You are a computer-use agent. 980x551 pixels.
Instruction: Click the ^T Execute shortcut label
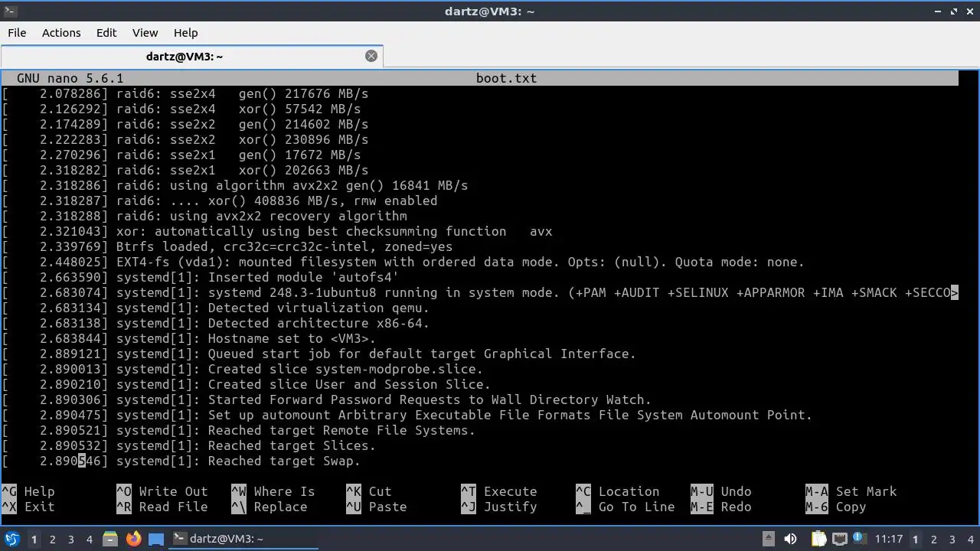click(x=499, y=491)
